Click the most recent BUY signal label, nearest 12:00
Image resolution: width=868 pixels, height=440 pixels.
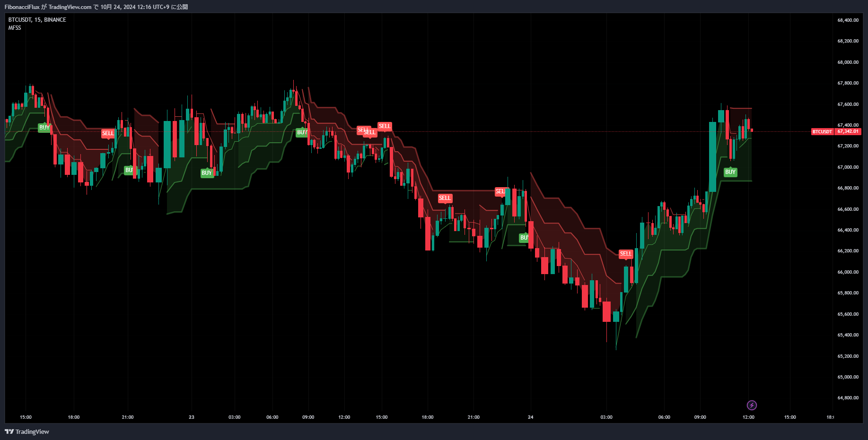pos(730,172)
